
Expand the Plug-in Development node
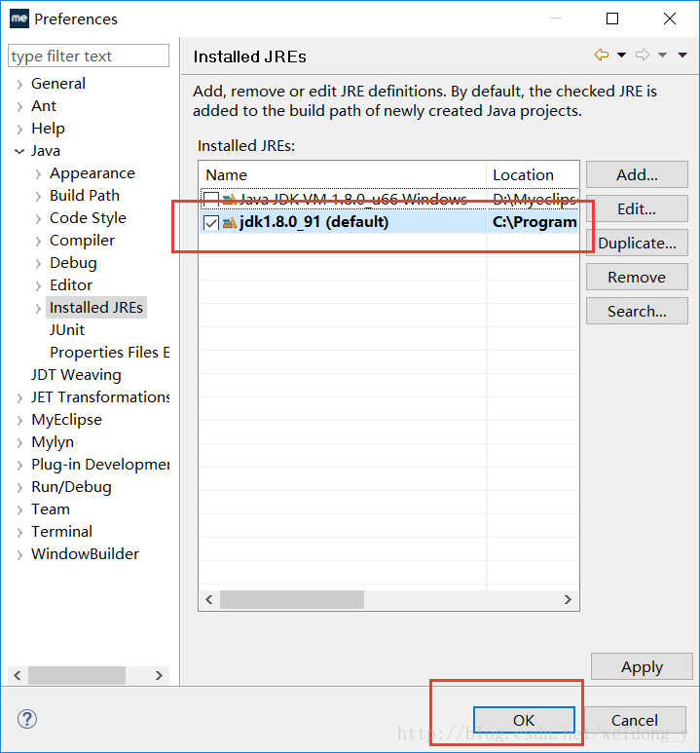pyautogui.click(x=19, y=466)
